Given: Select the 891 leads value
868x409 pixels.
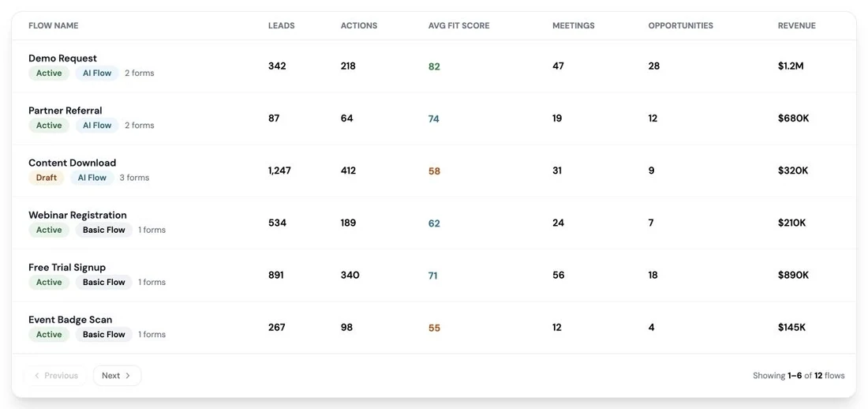Looking at the screenshot, I should [x=275, y=275].
